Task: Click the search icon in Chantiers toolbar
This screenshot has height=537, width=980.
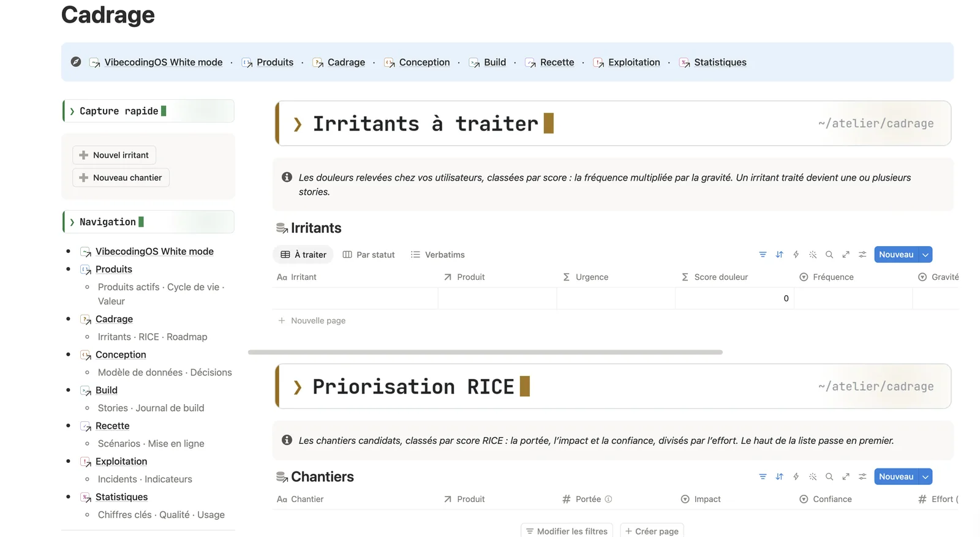Action: (829, 477)
